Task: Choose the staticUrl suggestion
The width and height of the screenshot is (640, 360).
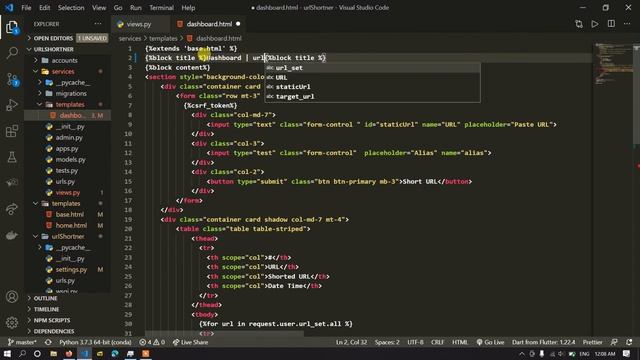Action: pyautogui.click(x=372, y=87)
